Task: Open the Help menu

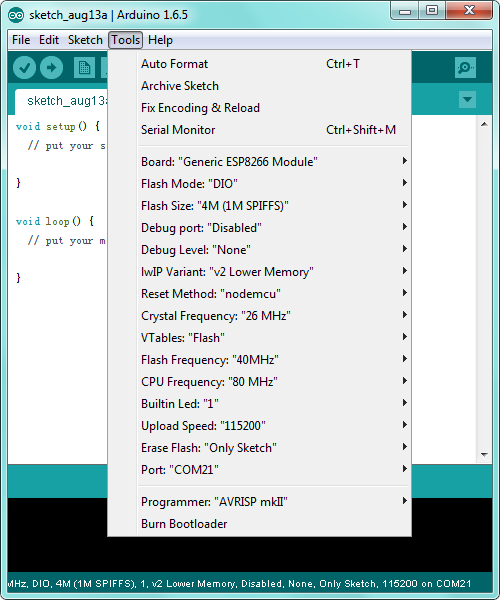Action: click(160, 40)
